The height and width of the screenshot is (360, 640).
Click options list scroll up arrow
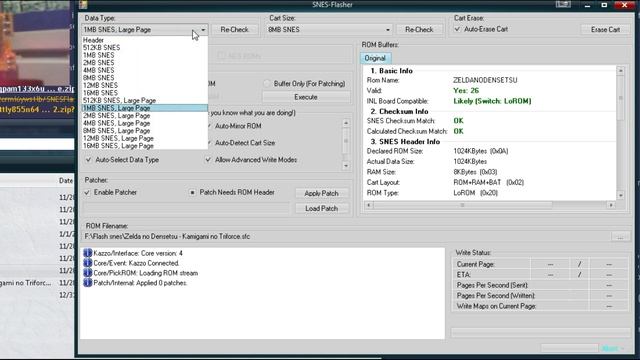point(346,123)
